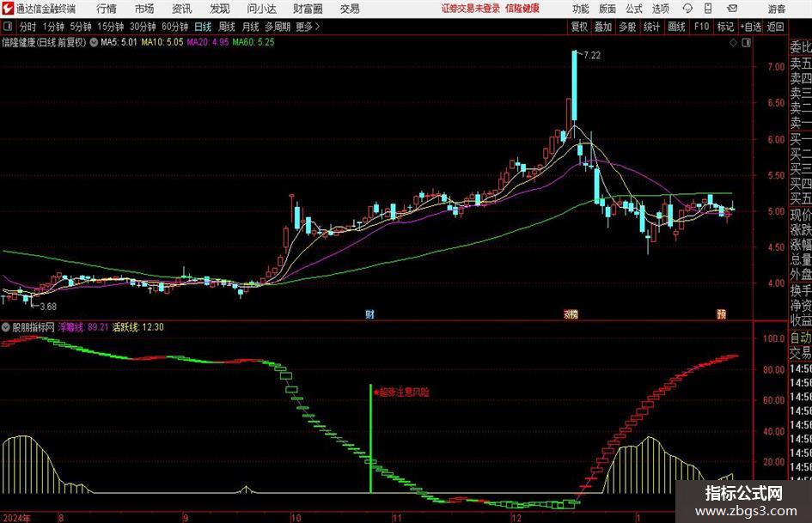812x523 pixels.
Task: Select the 30分钟 period
Action: 143,27
